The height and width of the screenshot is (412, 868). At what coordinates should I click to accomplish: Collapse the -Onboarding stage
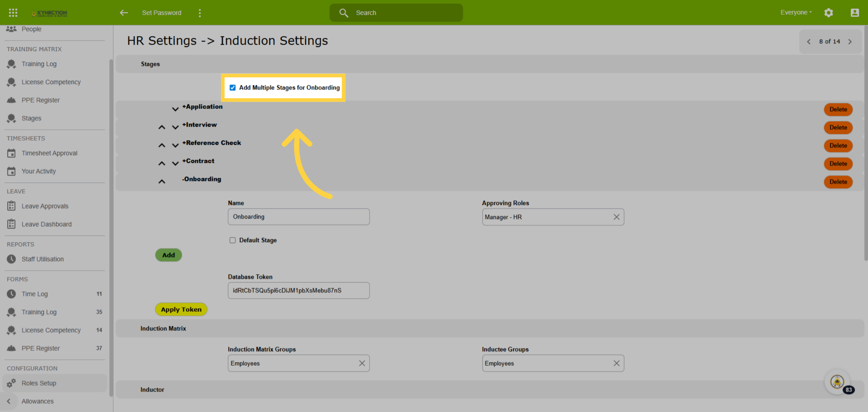coord(201,179)
